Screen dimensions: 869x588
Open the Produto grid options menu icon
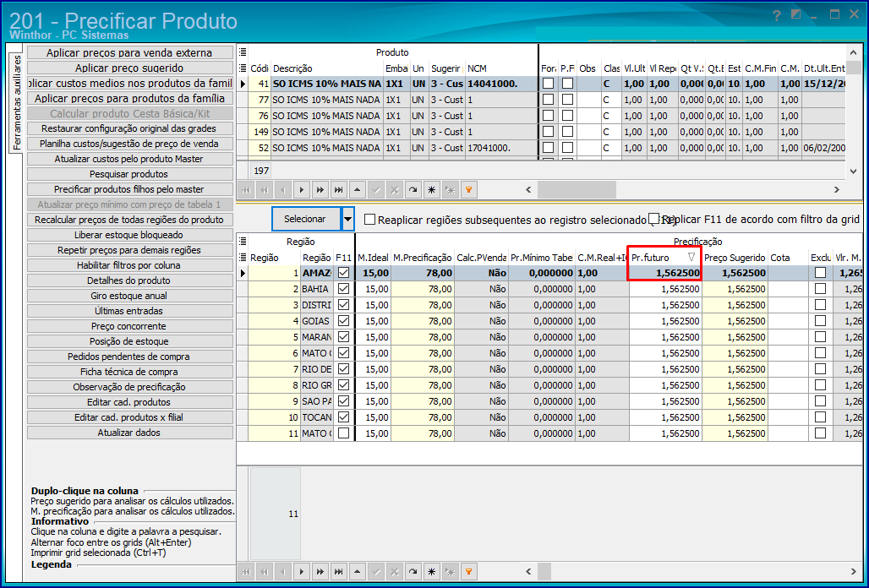(243, 52)
